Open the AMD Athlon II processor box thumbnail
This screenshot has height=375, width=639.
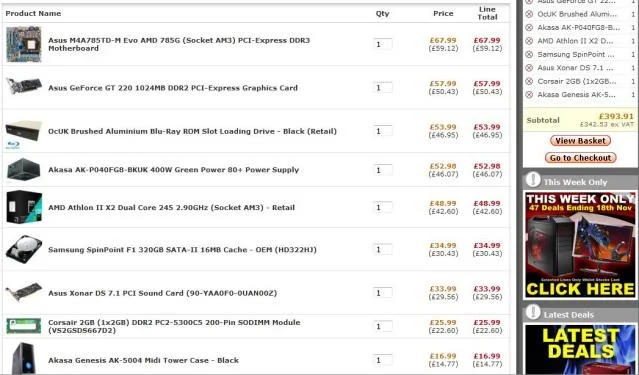[24, 207]
